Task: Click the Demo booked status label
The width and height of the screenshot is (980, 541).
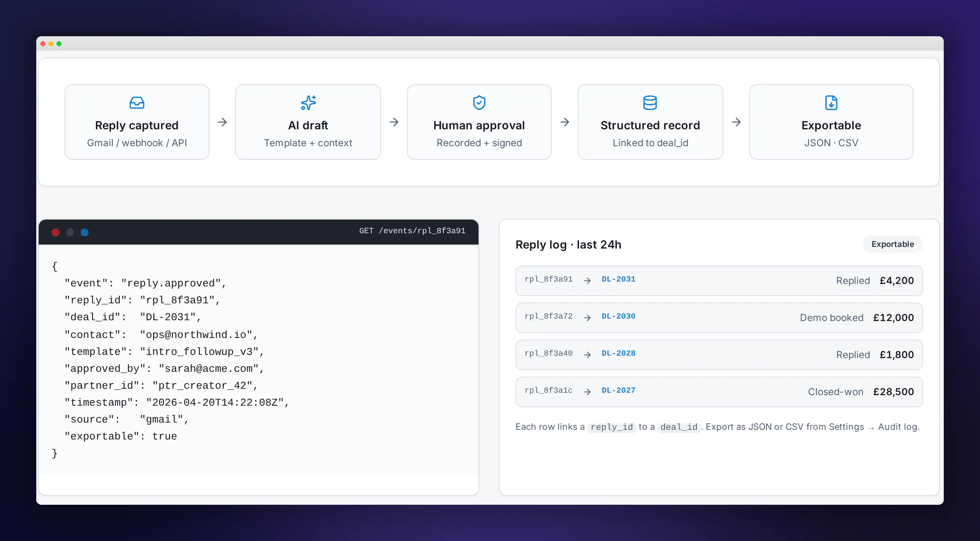Action: [x=831, y=318]
